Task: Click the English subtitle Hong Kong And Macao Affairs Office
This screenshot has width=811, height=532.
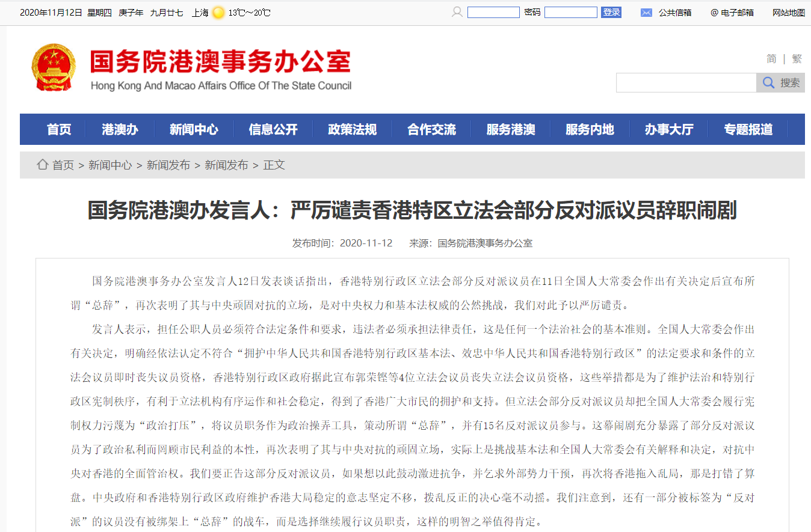Action: pyautogui.click(x=221, y=85)
